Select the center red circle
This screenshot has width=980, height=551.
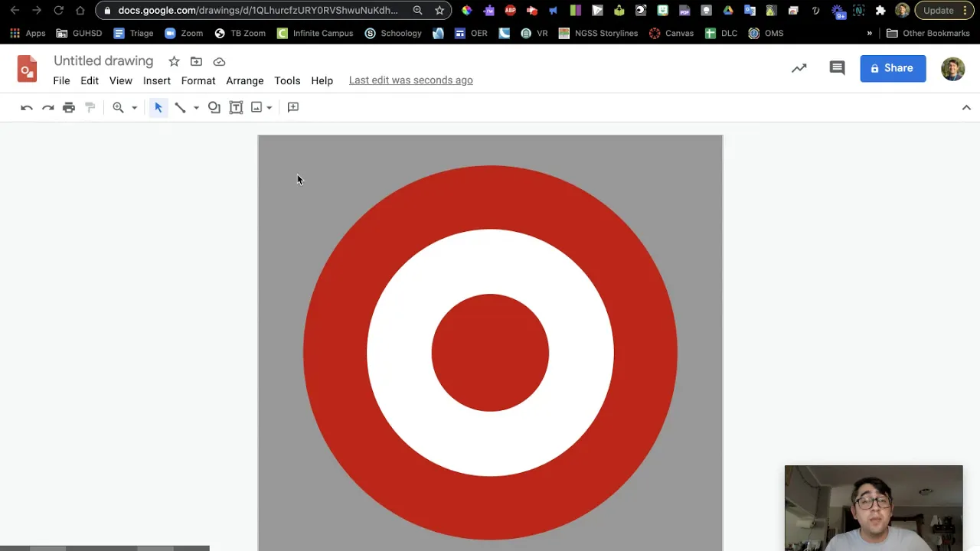[x=490, y=353]
